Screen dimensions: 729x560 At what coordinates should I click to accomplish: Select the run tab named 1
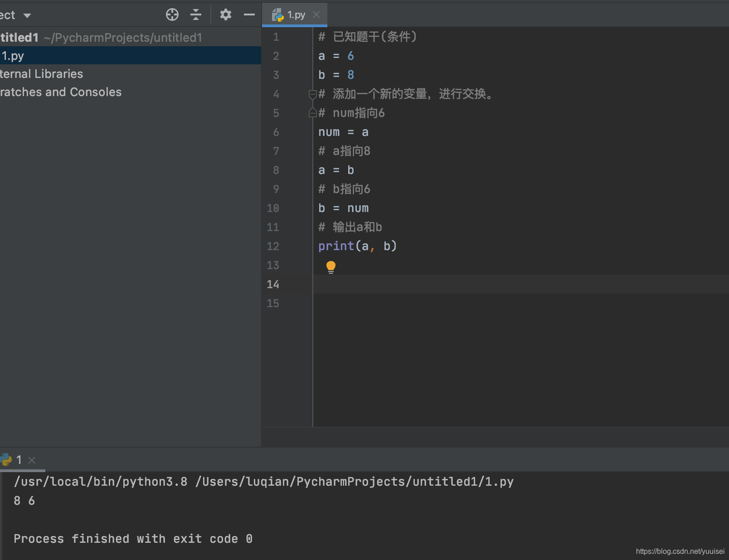(19, 460)
